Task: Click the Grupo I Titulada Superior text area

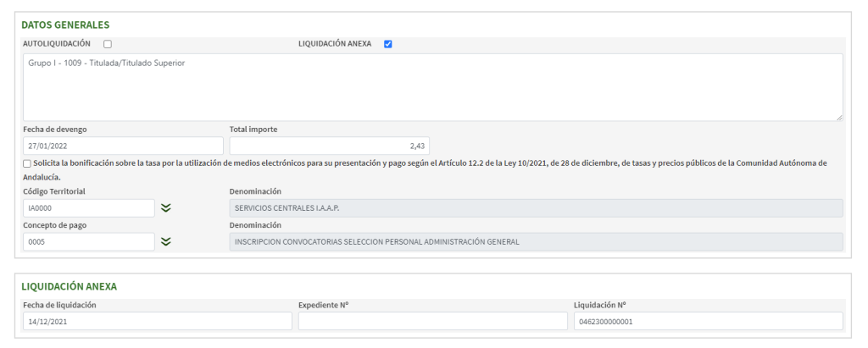Action: pyautogui.click(x=432, y=87)
